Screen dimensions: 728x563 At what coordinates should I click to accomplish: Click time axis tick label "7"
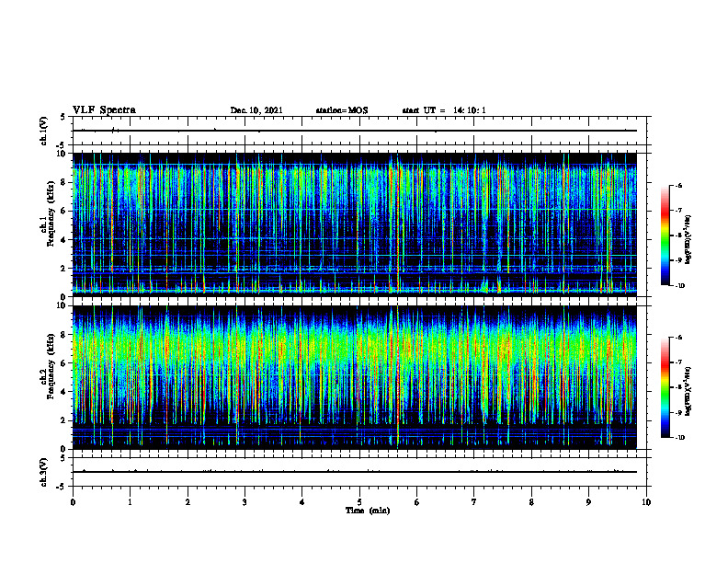(474, 502)
